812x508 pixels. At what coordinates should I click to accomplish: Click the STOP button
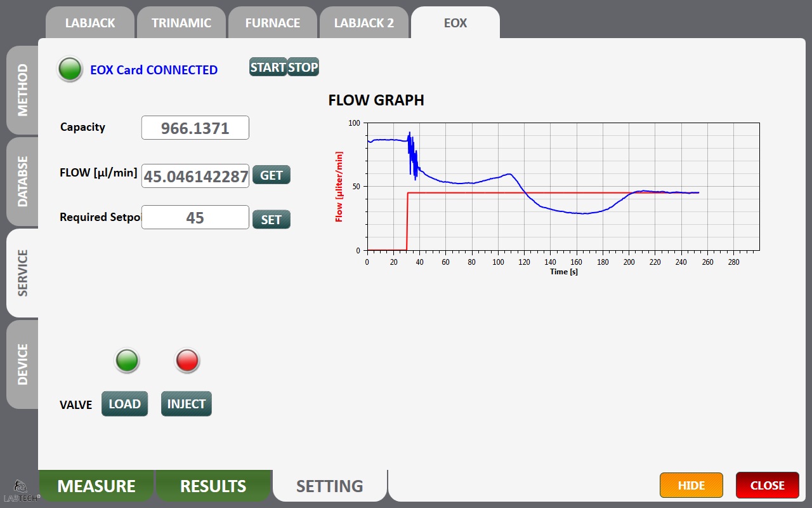click(x=303, y=67)
